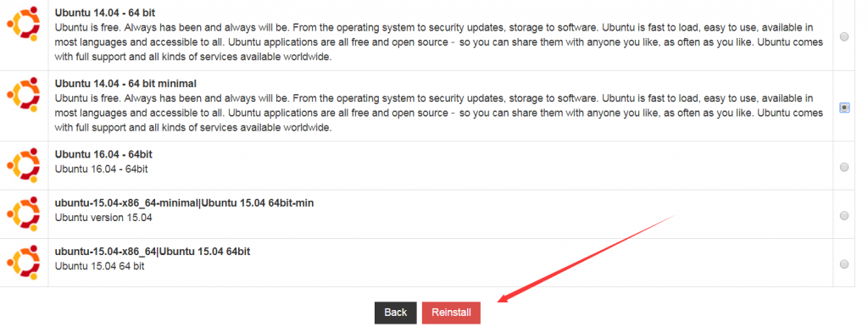The width and height of the screenshot is (868, 327).
Task: Click the Ubuntu logo for ubuntu-15.04-x86_64-minimal row
Action: click(23, 214)
